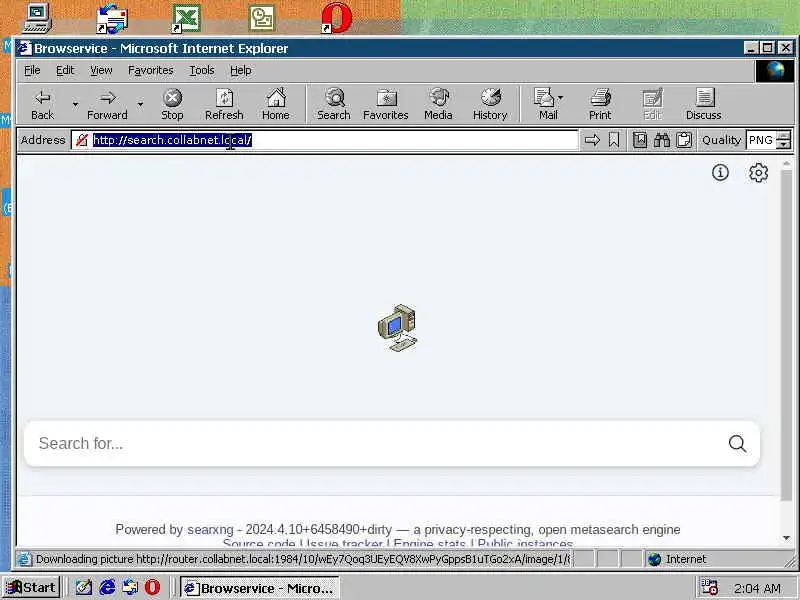This screenshot has height=600, width=800.
Task: Click the Excel desktop shortcut icon
Action: pos(186,18)
